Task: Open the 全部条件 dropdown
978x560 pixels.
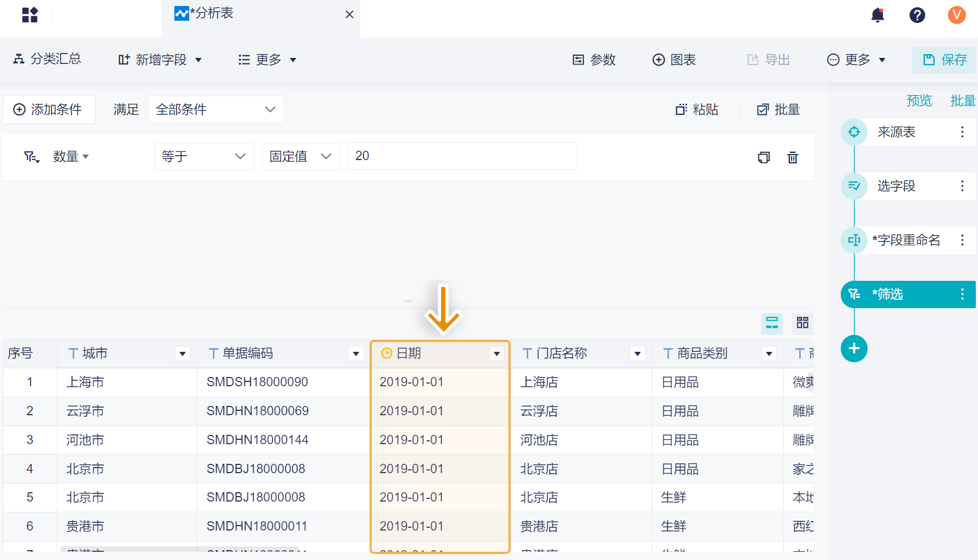Action: click(216, 109)
